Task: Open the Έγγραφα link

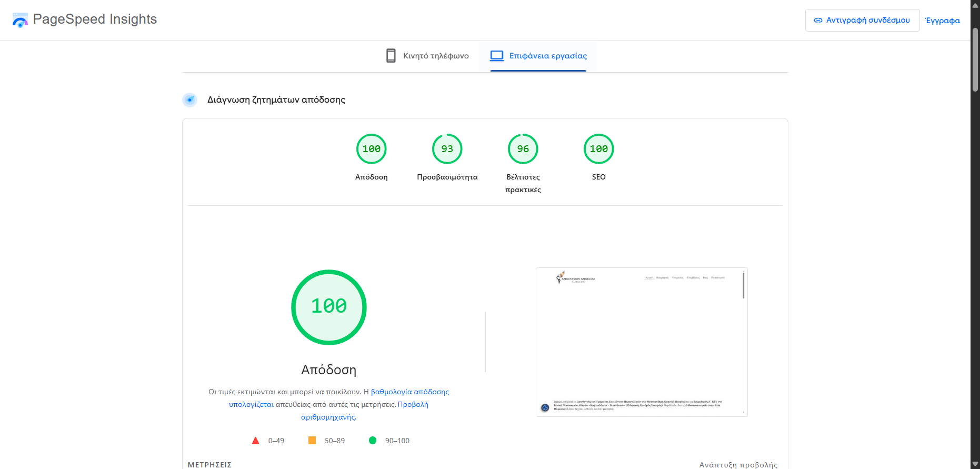Action: pyautogui.click(x=942, y=21)
